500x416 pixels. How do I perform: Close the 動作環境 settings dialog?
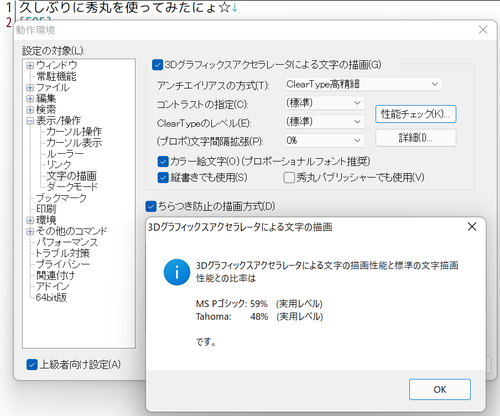coord(483,30)
